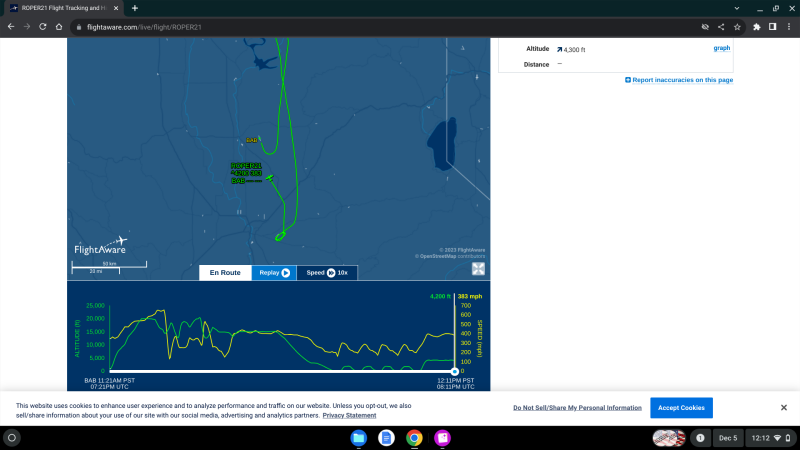Open the flag thumbnail in shelf tray
The height and width of the screenshot is (450, 800).
[x=669, y=438]
